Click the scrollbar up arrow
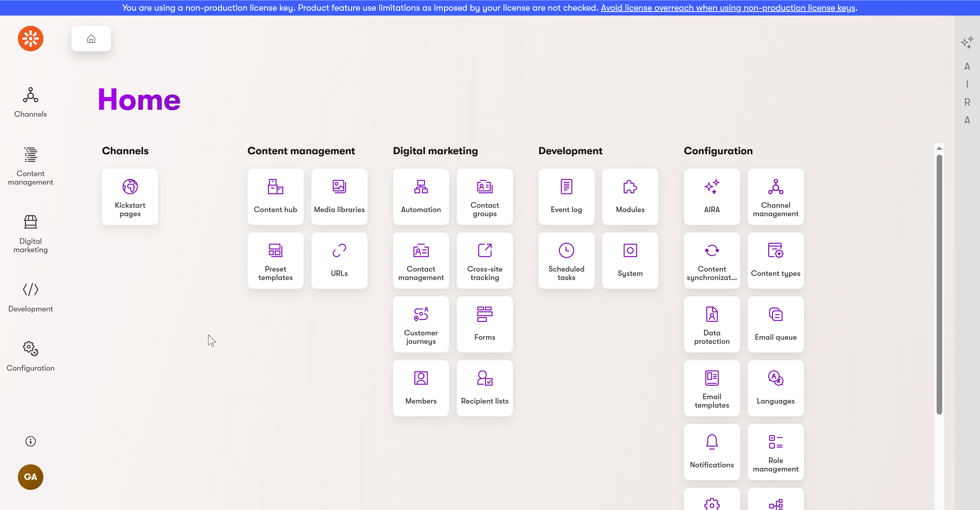Viewport: 980px width, 510px height. 939,149
